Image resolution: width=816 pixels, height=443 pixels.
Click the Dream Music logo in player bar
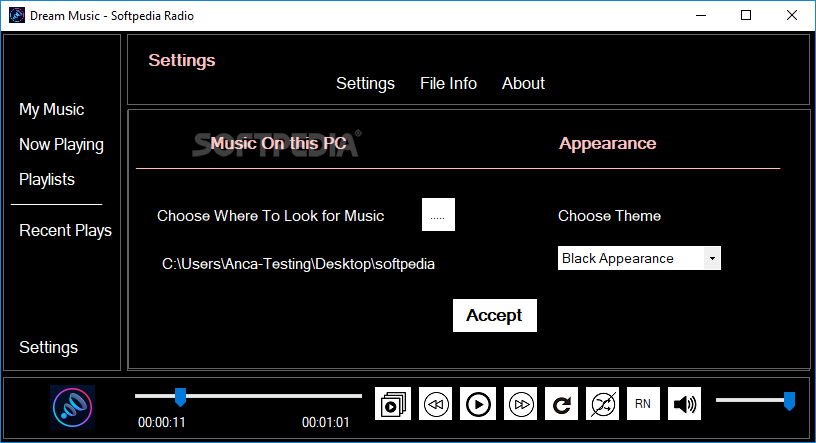pyautogui.click(x=72, y=407)
